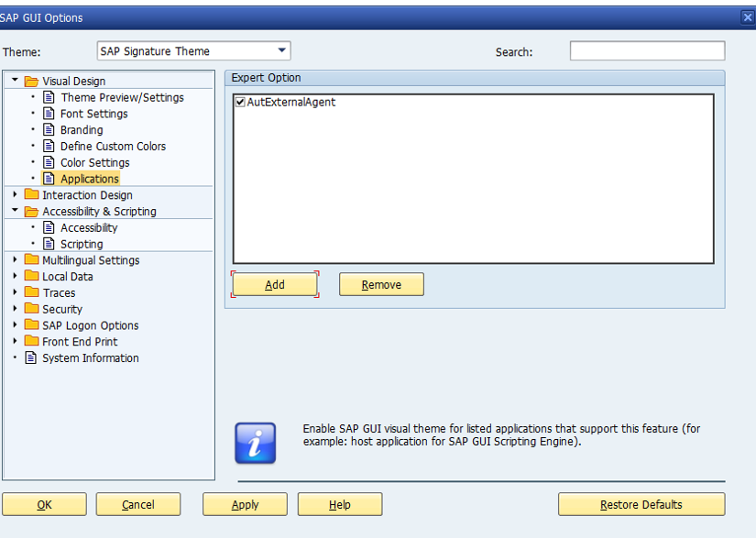
Task: Click the Accessibility document icon
Action: click(x=49, y=227)
